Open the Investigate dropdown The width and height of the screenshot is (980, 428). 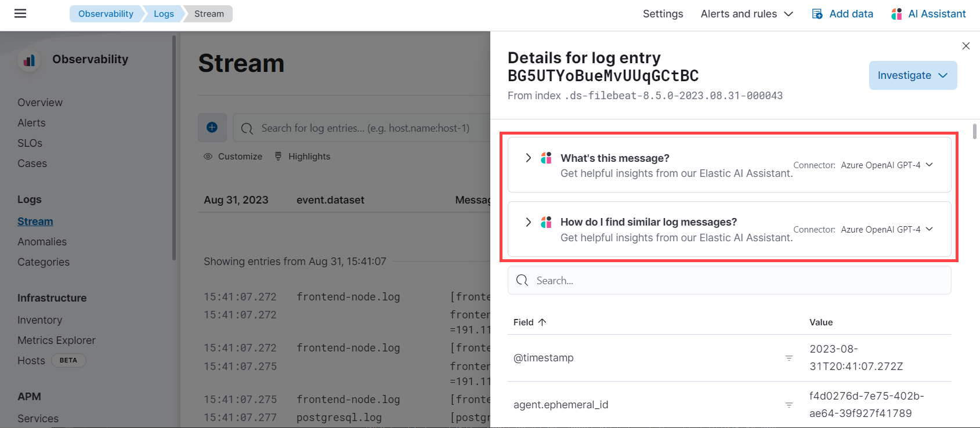pyautogui.click(x=913, y=75)
